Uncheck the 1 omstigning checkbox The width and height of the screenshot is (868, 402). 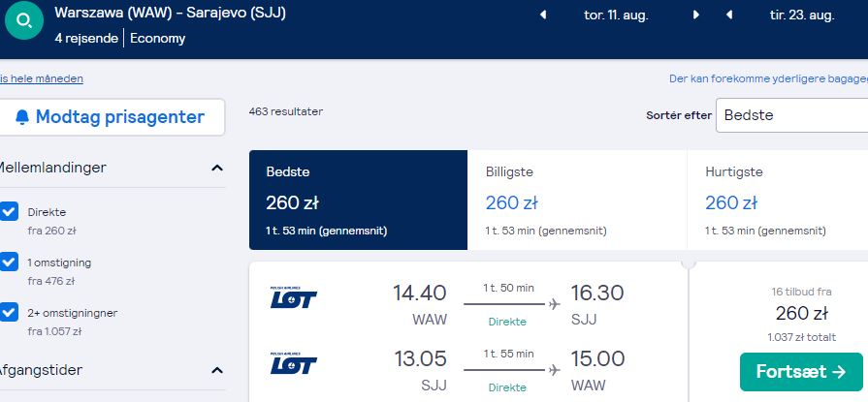9,262
